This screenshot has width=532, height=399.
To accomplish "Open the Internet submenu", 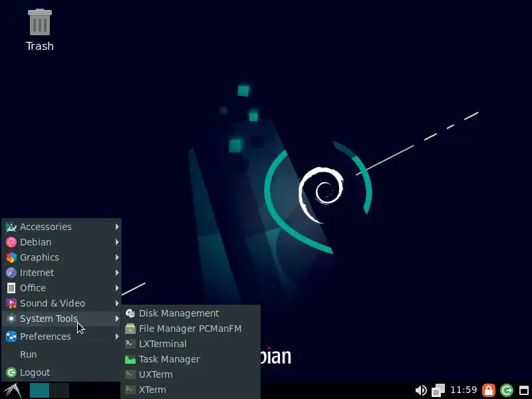I will point(62,273).
